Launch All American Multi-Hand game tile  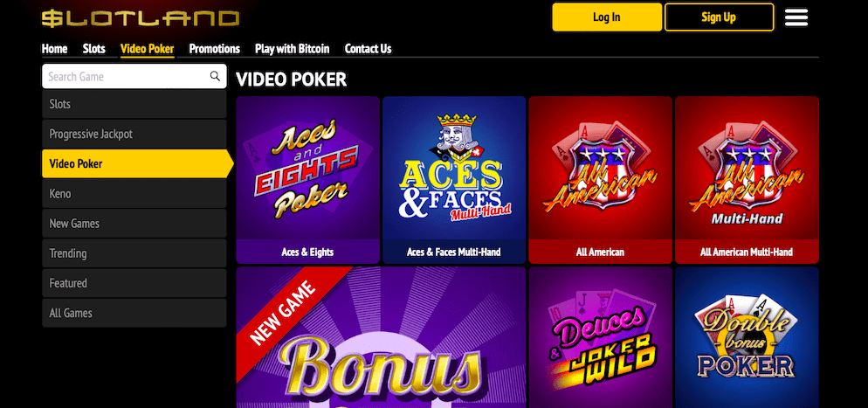(x=747, y=180)
